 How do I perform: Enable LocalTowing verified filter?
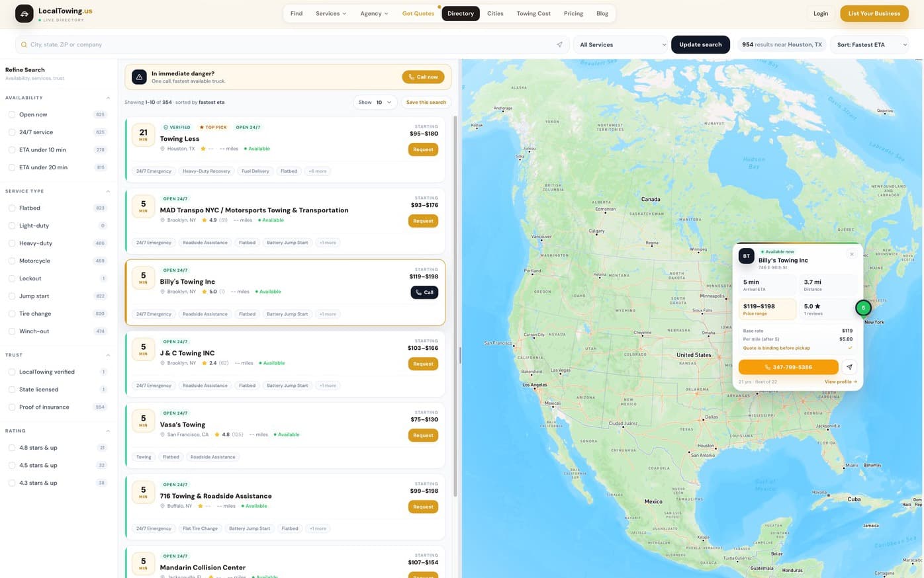(x=12, y=372)
